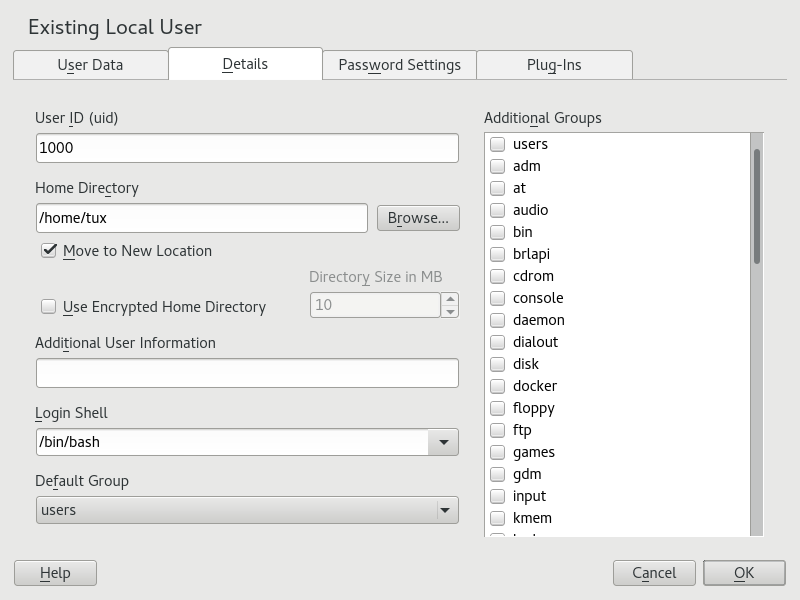Check the docker group checkbox
The width and height of the screenshot is (800, 600).
tap(497, 386)
